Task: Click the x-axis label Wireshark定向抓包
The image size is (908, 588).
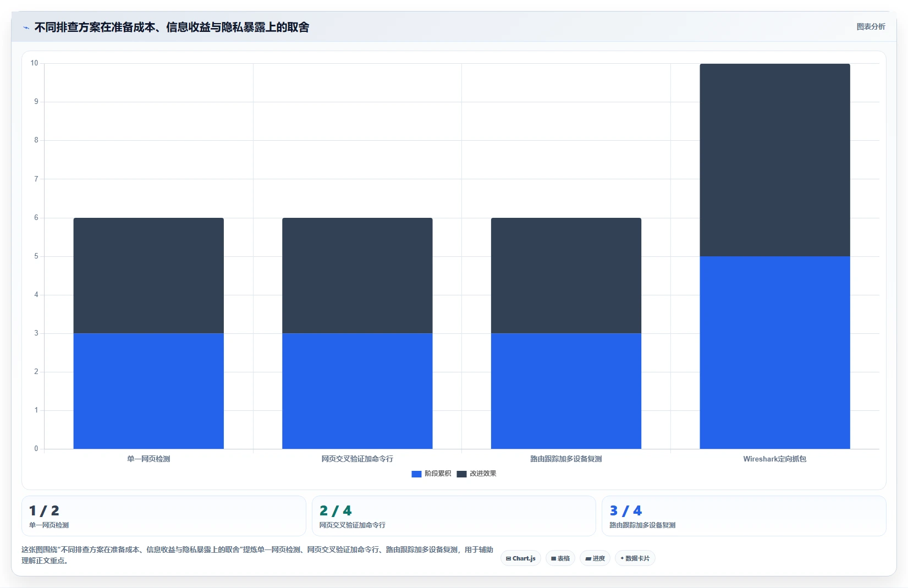Action: click(775, 459)
